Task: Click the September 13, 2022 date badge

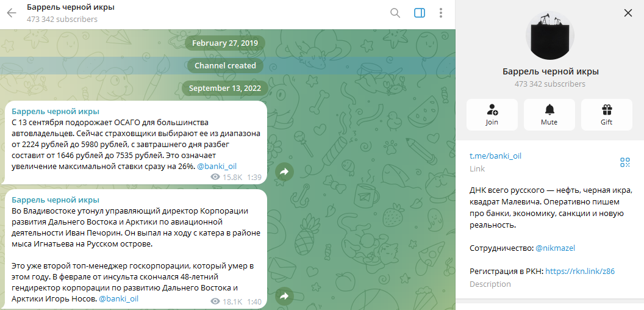Action: coord(224,88)
